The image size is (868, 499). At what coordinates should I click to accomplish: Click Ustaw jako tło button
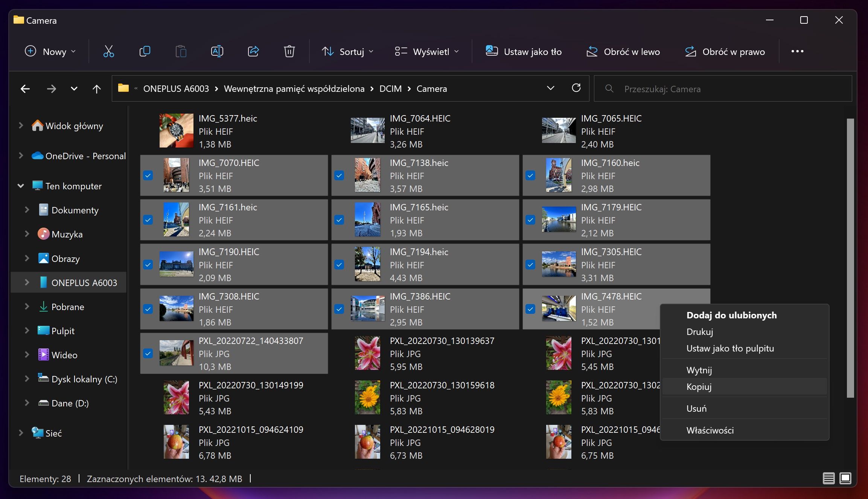pos(523,51)
